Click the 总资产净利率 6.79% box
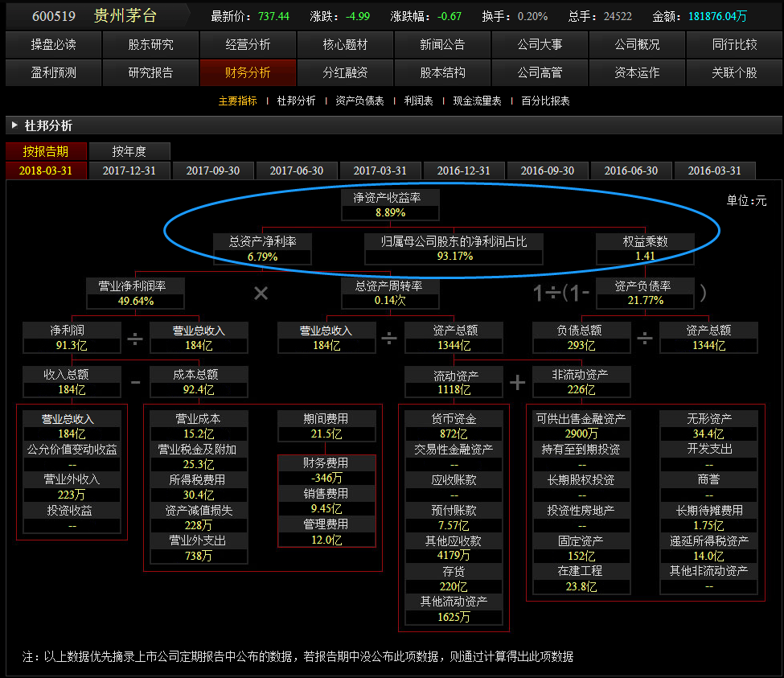Screen dimensions: 784x678 coord(262,249)
